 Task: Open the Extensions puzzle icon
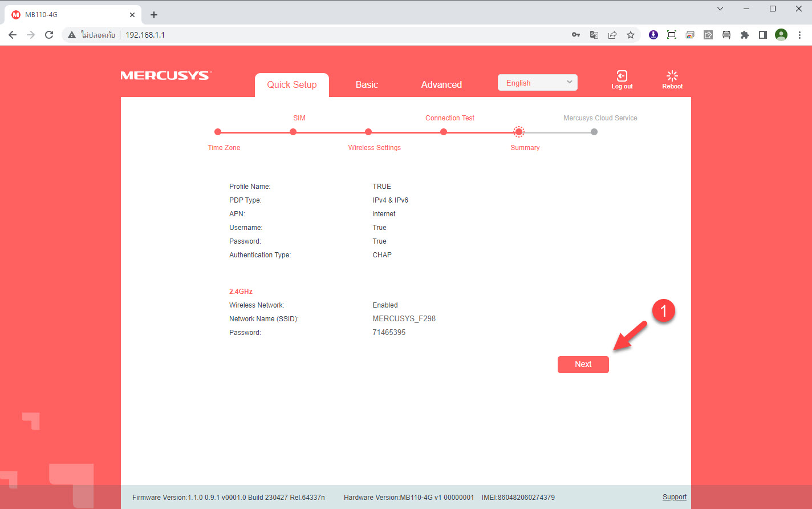pos(745,35)
